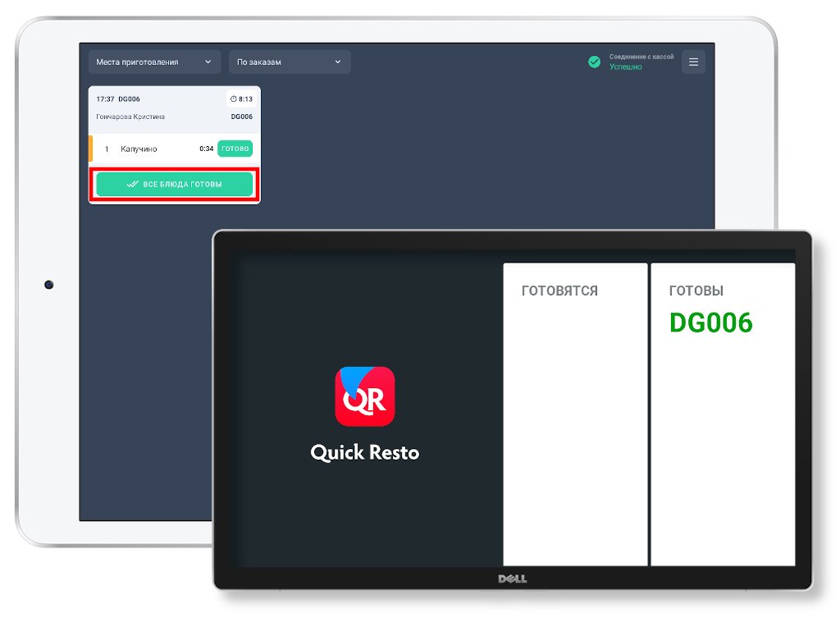Screen dimensions: 840x618
Task: Click the Успешно connection status text
Action: point(625,67)
